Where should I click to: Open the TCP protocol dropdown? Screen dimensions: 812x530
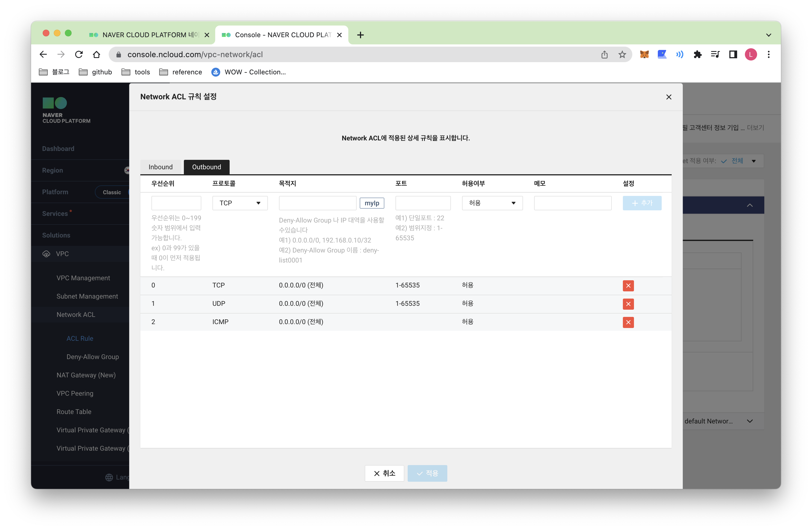[240, 203]
